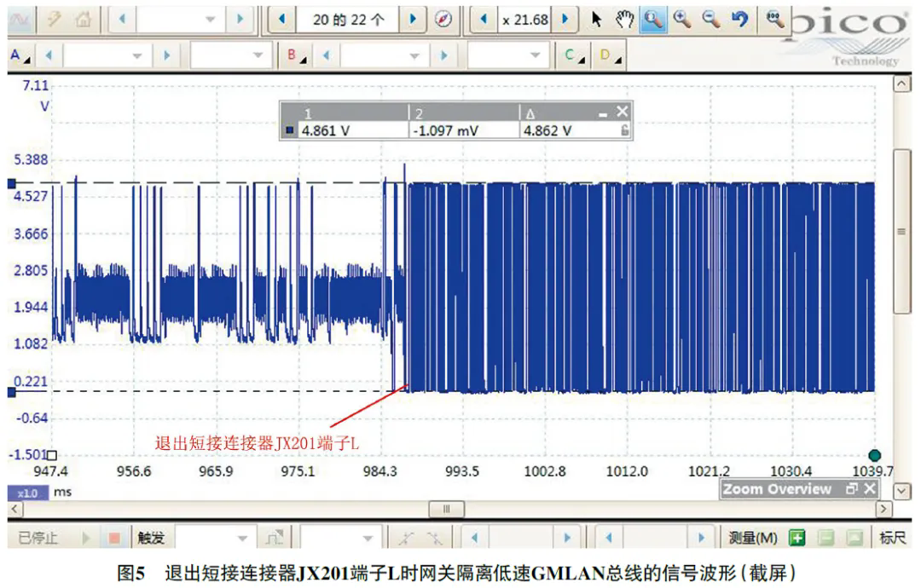Click the previous timebase arrow
This screenshot has height=588, width=921.
[x=122, y=20]
